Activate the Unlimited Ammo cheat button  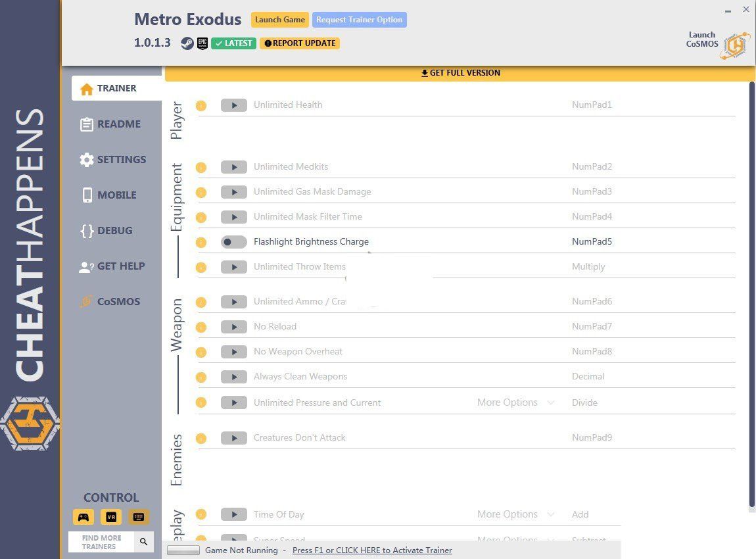(234, 302)
